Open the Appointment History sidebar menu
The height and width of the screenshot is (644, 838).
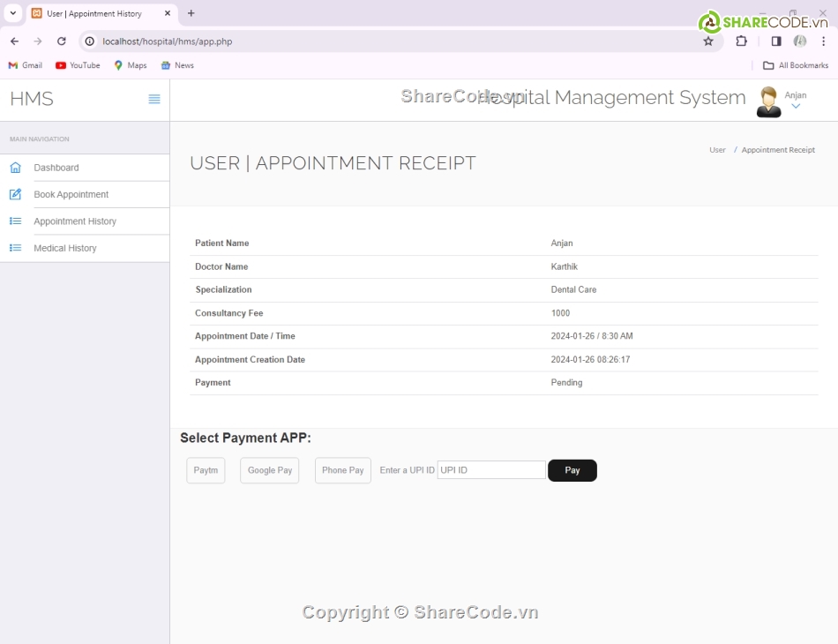[x=75, y=221]
